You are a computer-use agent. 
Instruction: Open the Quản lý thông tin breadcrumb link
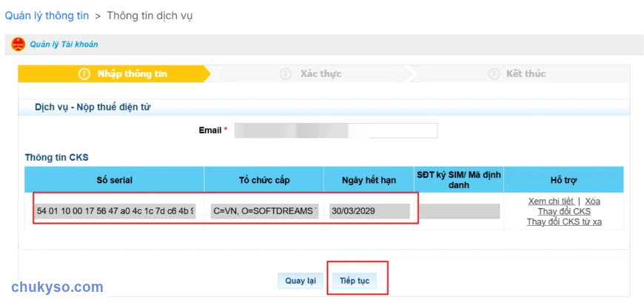[x=47, y=16]
